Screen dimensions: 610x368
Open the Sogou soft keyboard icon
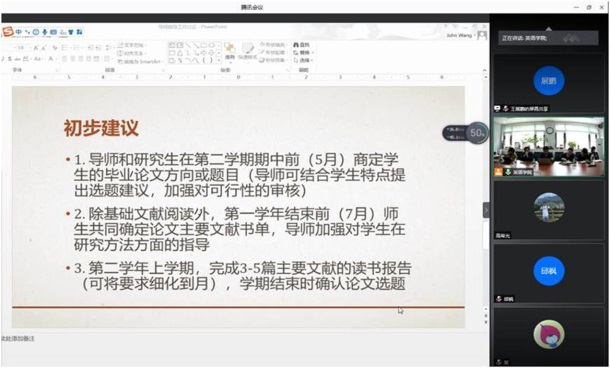click(54, 32)
